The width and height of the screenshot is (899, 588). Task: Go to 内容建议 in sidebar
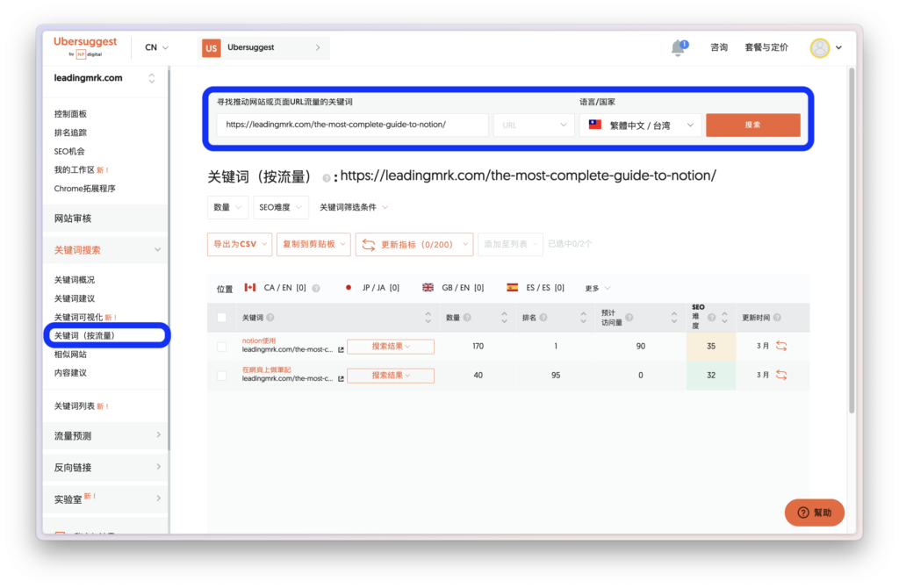(x=70, y=373)
